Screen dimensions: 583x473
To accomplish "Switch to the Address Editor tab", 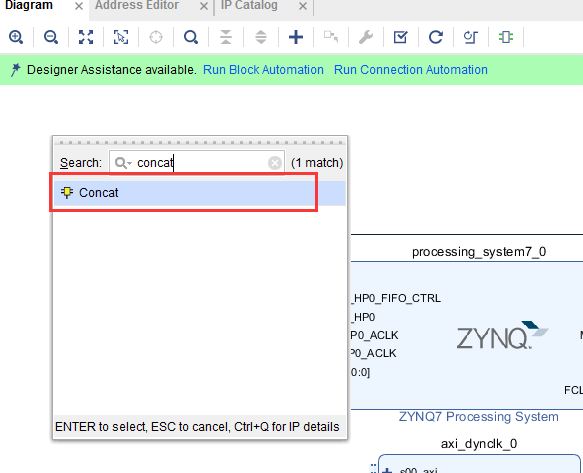I will (137, 5).
